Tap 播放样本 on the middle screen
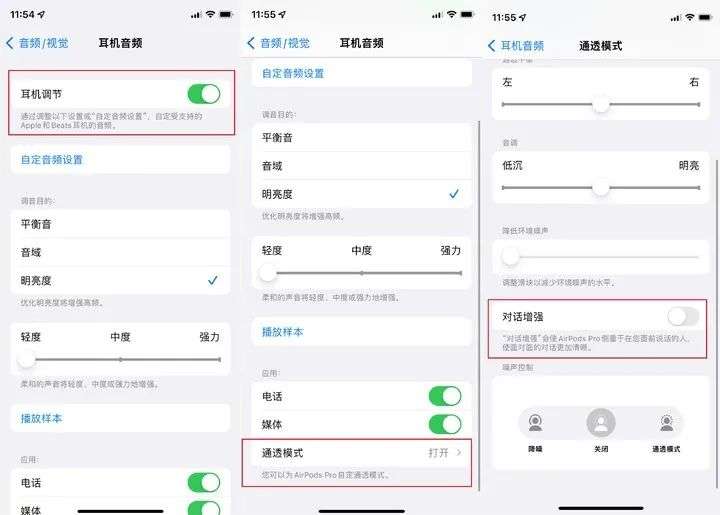Image resolution: width=720 pixels, height=515 pixels. click(361, 332)
